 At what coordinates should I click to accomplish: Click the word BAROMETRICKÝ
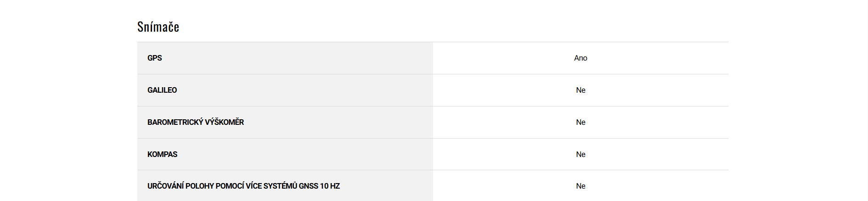coord(175,123)
